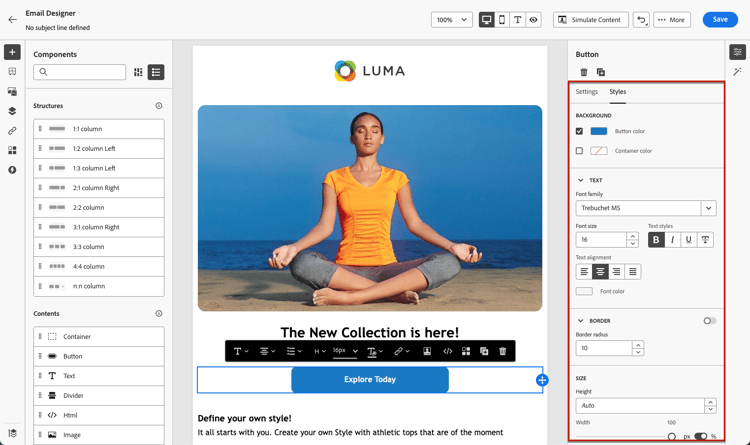
Task: Apply italic text style
Action: click(673, 240)
